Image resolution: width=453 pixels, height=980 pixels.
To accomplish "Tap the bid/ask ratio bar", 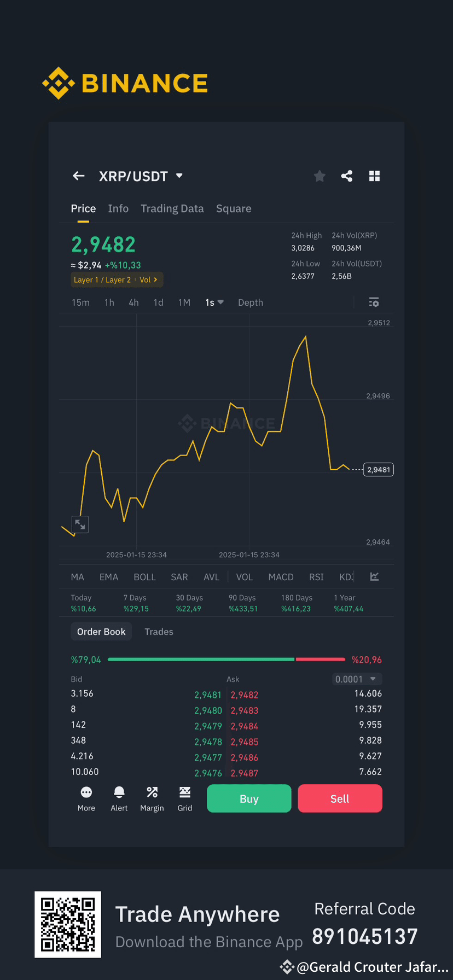I will click(226, 660).
